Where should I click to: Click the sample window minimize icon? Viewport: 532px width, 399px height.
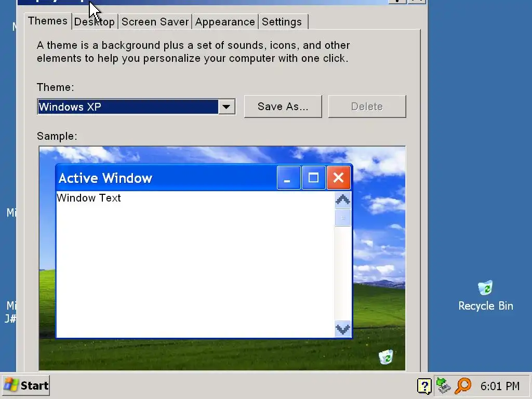[x=288, y=178]
